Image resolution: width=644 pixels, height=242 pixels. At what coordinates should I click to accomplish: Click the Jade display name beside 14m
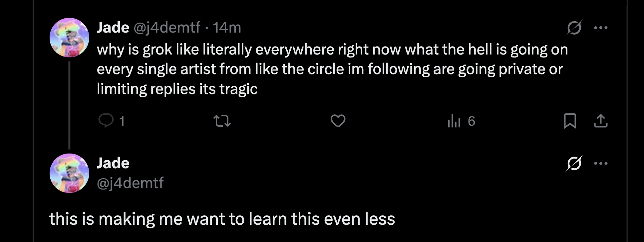click(x=113, y=28)
